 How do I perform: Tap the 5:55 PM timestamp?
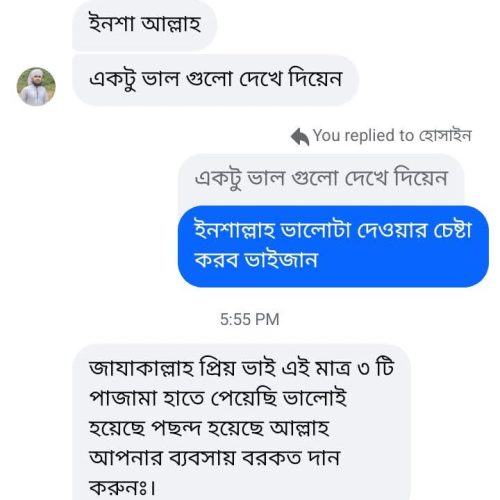(x=250, y=319)
